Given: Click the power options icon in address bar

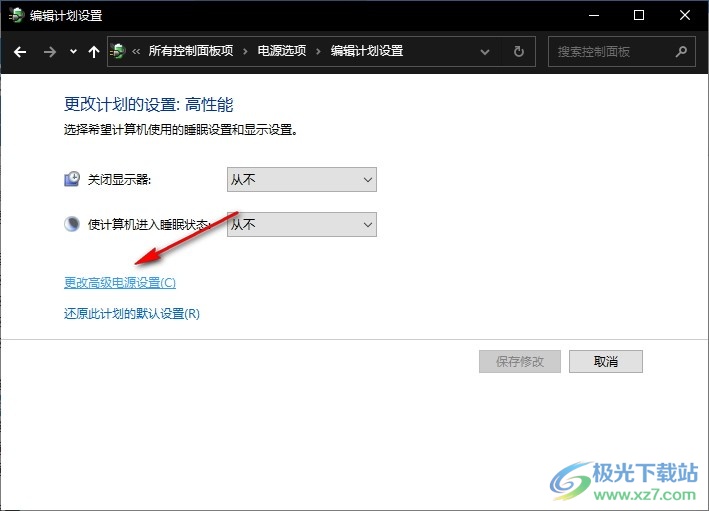Looking at the screenshot, I should [x=118, y=51].
